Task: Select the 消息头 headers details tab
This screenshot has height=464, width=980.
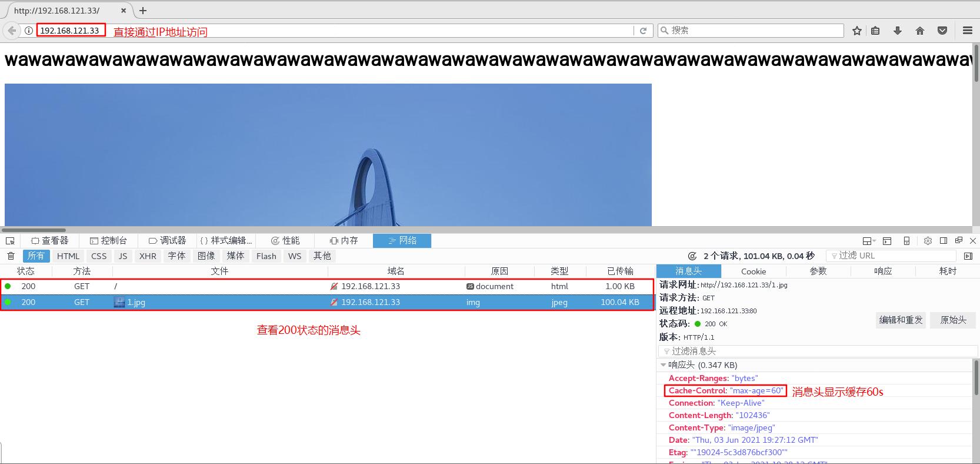Action: point(689,271)
